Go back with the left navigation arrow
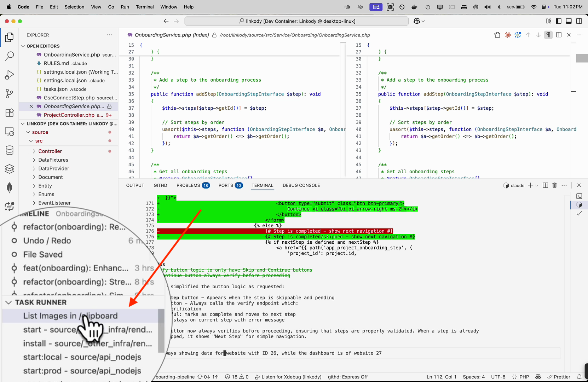Viewport: 588px width, 382px height. pos(166,21)
